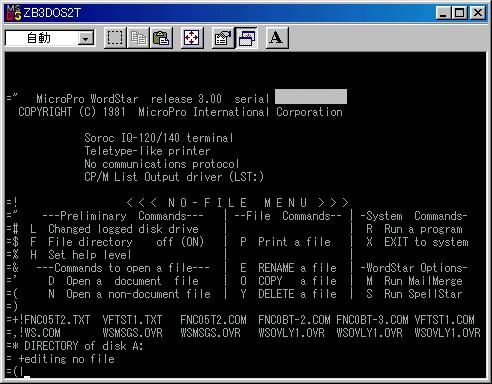Click the 'NO-FILE MENU' heading
This screenshot has width=492, height=384.
[x=237, y=203]
